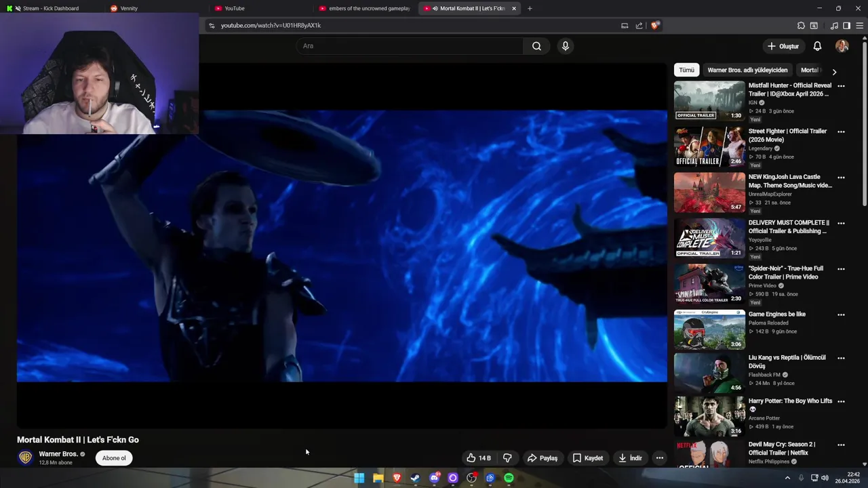
Task: Switch to embers of the uncrowned tab
Action: (x=370, y=8)
